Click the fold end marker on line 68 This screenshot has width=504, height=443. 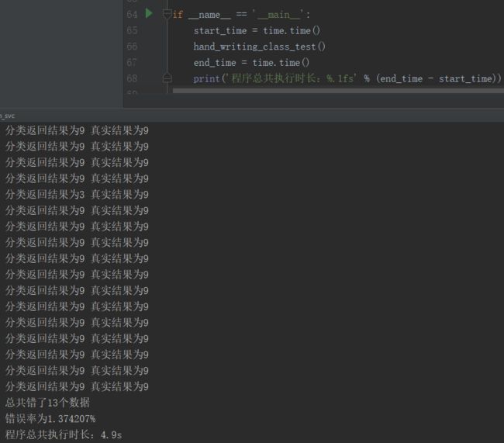click(x=167, y=78)
